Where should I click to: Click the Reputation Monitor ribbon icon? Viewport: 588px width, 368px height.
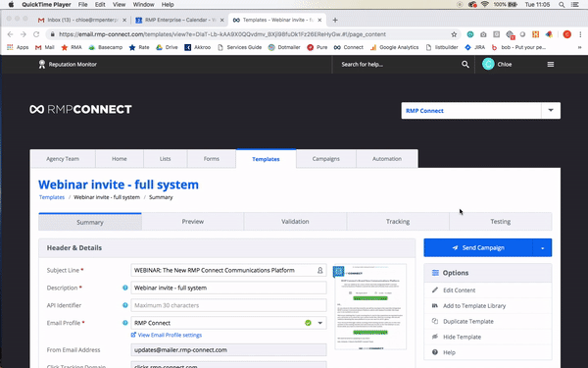[42, 64]
